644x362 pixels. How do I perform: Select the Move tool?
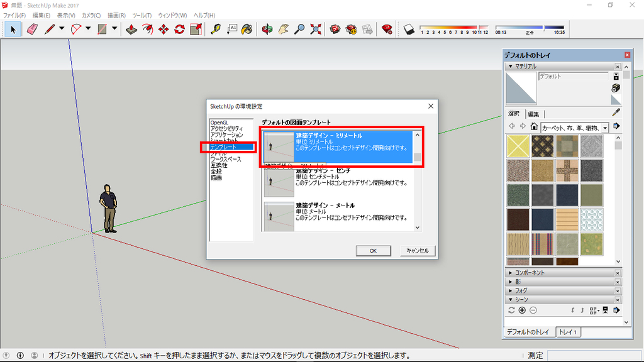click(x=163, y=30)
